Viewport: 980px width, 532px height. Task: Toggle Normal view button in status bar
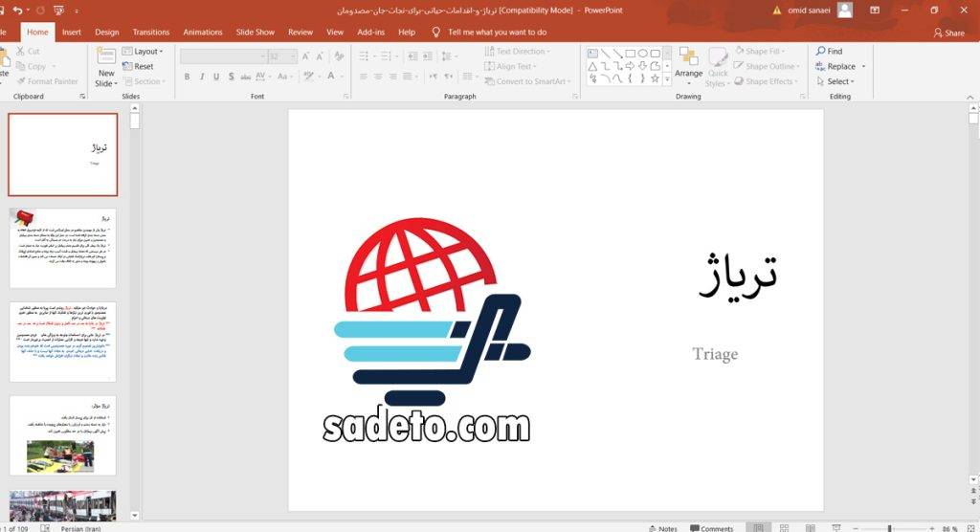(758, 528)
